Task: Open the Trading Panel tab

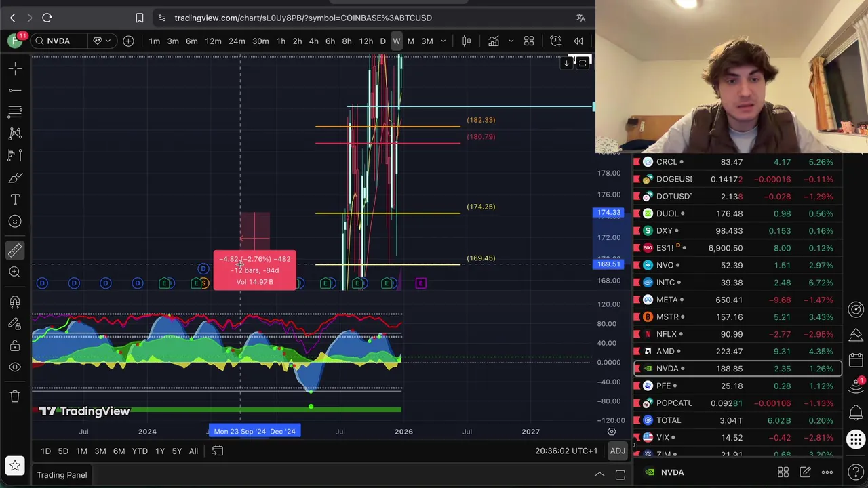Action: click(62, 475)
